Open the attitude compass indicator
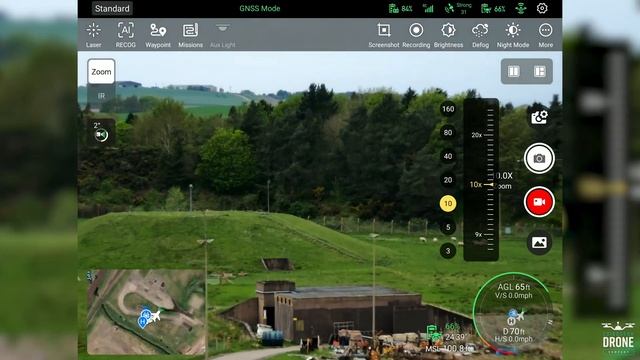This screenshot has height=360, width=640. coord(513,313)
